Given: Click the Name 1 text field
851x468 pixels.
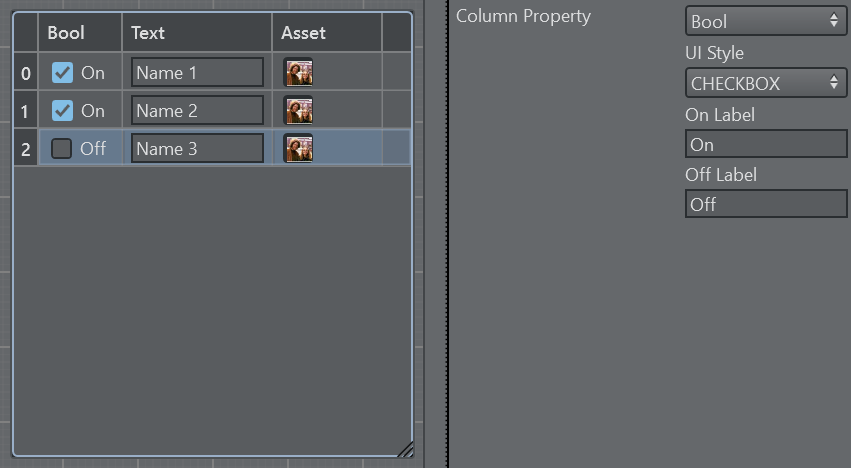Looking at the screenshot, I should pyautogui.click(x=197, y=72).
